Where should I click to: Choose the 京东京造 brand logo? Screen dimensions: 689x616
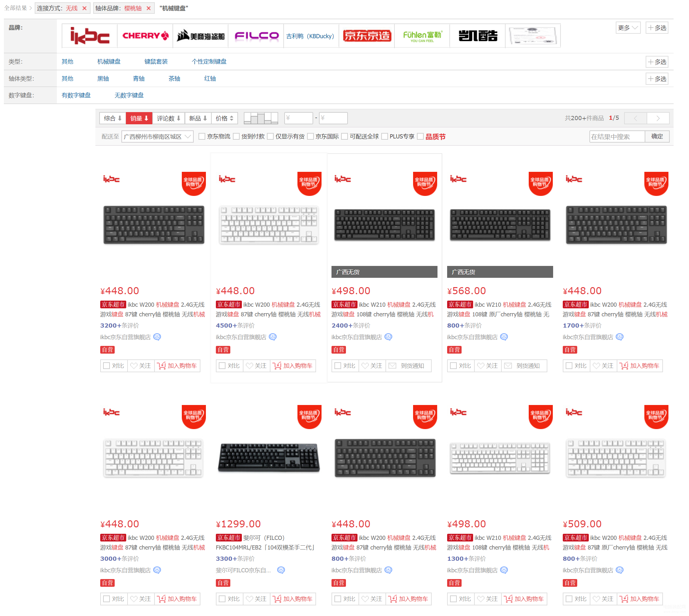367,36
